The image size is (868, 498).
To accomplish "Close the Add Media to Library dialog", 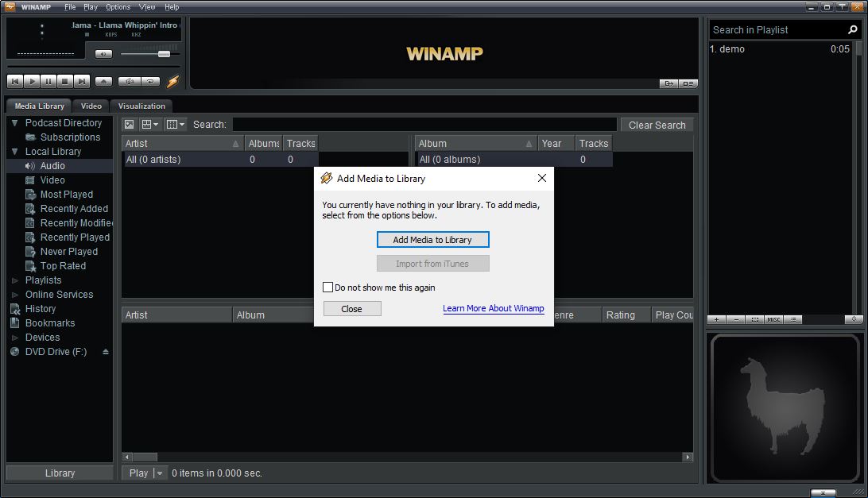I will coord(542,178).
